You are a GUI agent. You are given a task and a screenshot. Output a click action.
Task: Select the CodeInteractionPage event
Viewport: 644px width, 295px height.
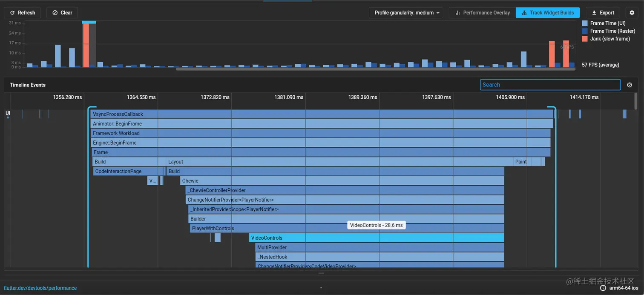pos(126,171)
